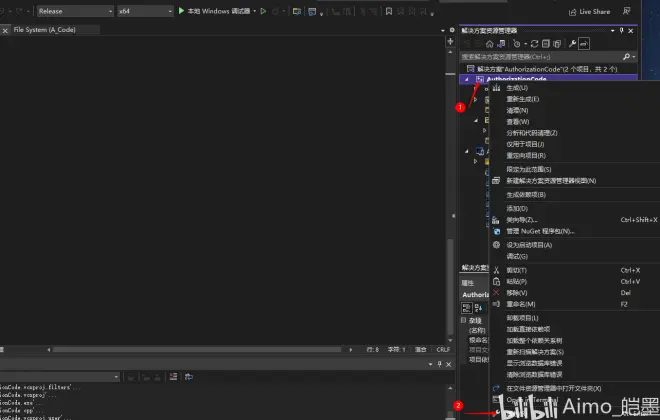Close the Output panel
This screenshot has height=420, width=660.
pos(449,364)
